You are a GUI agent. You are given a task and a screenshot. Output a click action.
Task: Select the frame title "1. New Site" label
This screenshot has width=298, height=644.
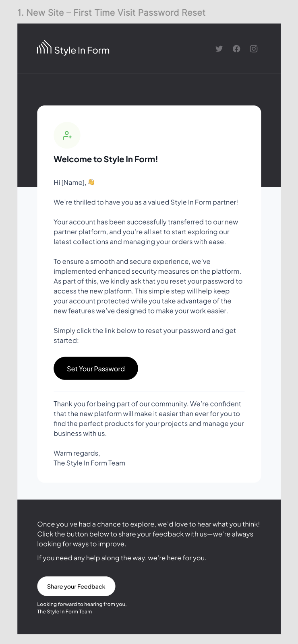111,12
